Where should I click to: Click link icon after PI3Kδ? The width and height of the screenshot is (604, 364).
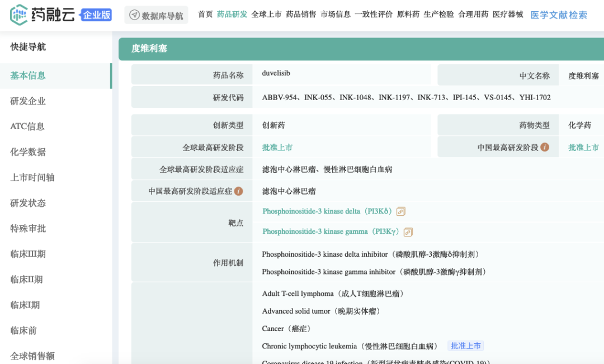400,211
